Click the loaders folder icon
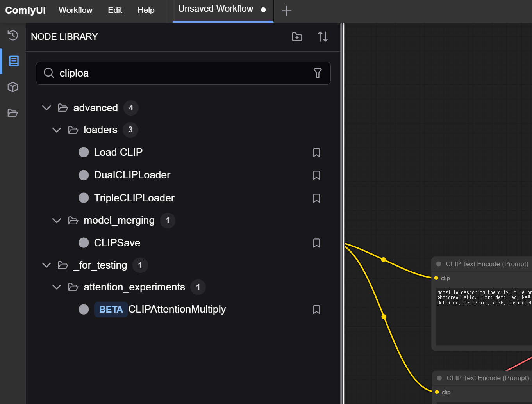 pos(73,130)
